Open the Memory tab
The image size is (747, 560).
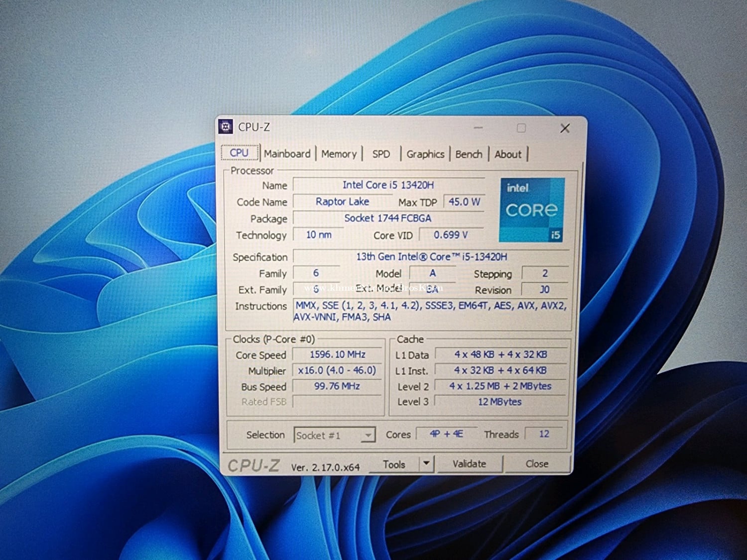point(339,154)
